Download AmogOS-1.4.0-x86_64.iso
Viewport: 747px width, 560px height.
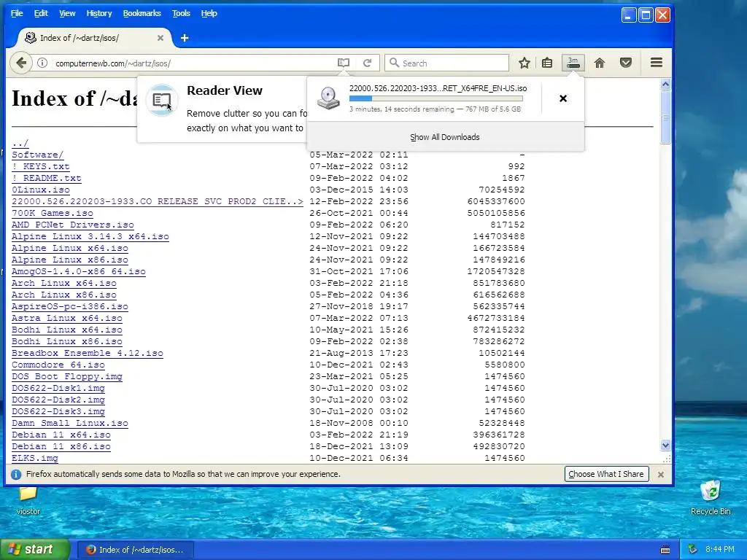[x=79, y=271]
